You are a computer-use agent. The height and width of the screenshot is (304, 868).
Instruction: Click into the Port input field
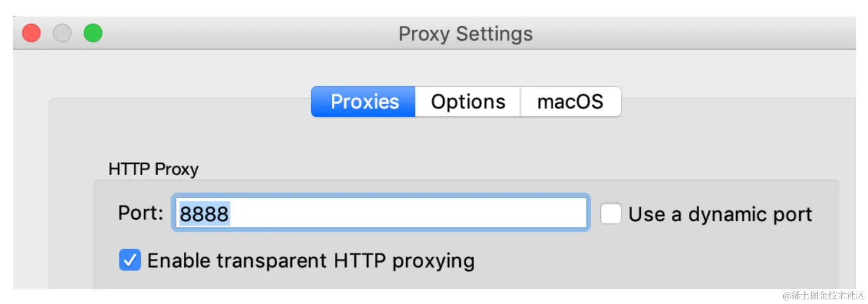pos(380,213)
